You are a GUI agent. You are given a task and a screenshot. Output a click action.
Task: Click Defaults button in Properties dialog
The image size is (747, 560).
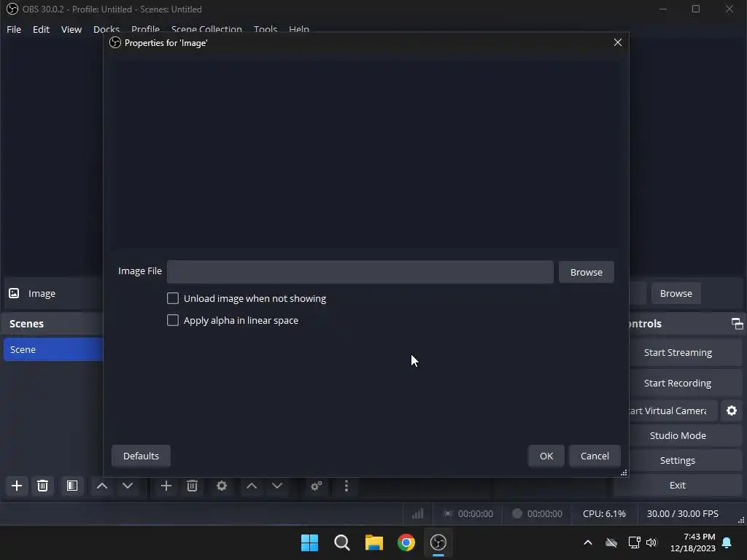point(141,456)
